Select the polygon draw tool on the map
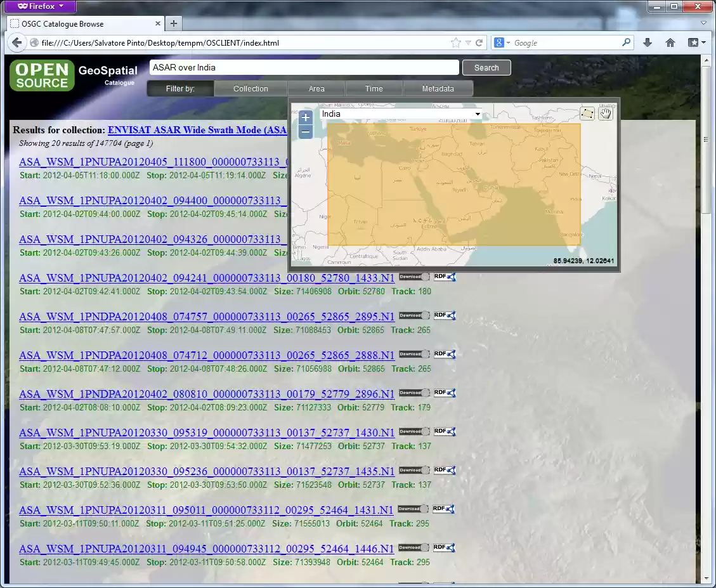The width and height of the screenshot is (716, 588). coord(587,113)
